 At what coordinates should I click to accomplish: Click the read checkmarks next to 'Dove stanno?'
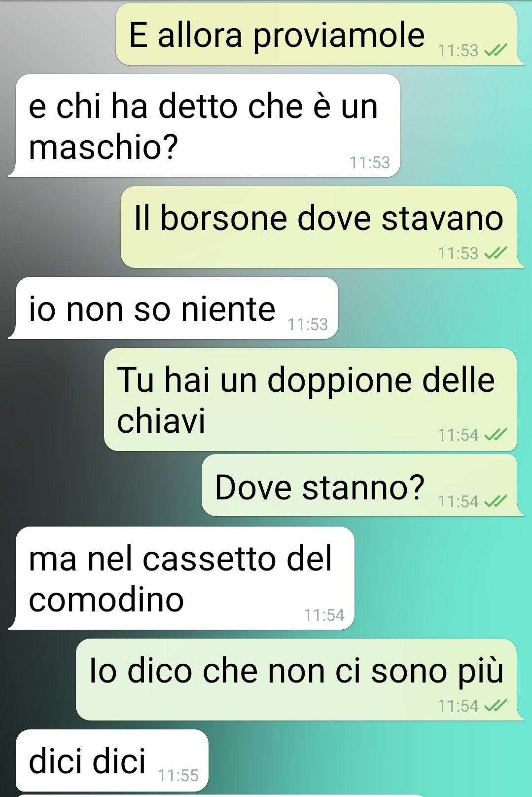click(496, 501)
